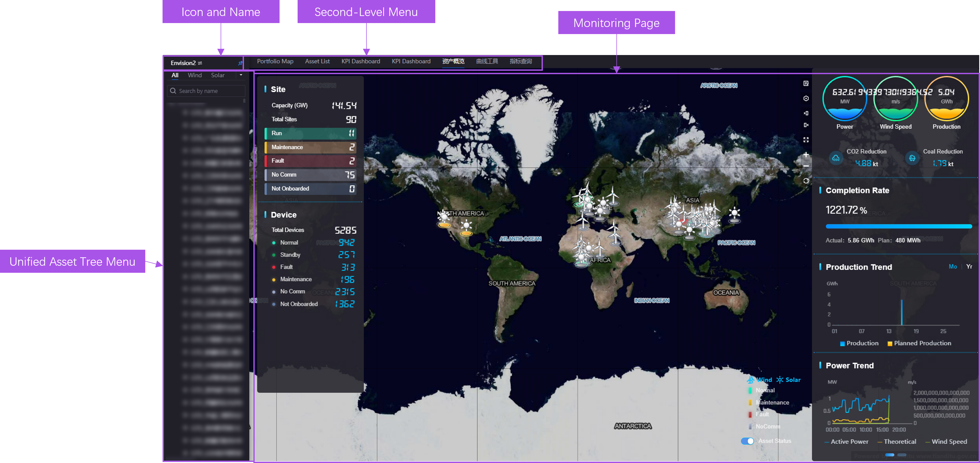
Task: Go to the Asset List page
Action: 317,61
